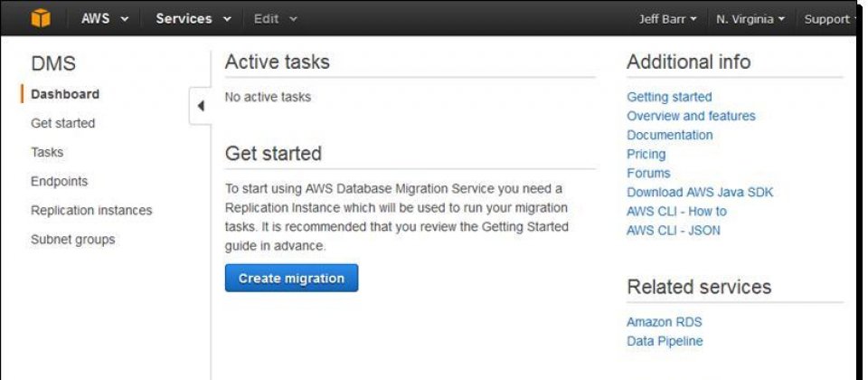
Task: Select Subnet groups in sidebar
Action: 72,240
